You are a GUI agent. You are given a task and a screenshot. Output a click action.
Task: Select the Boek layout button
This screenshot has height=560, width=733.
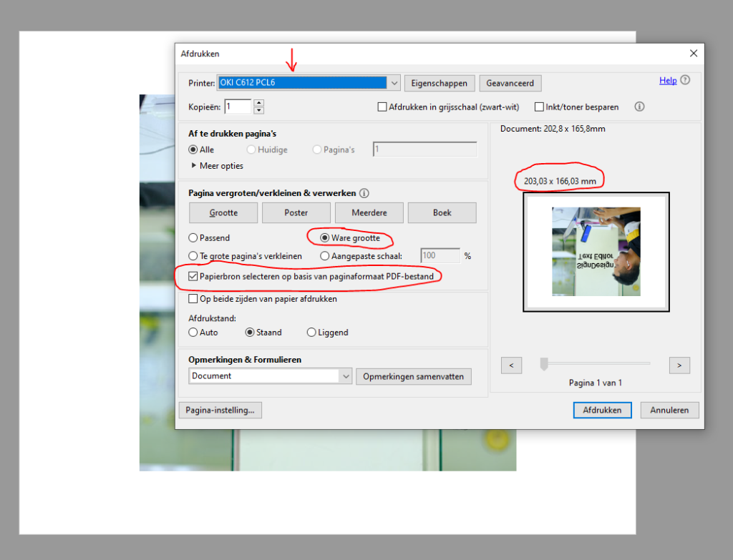pos(442,213)
